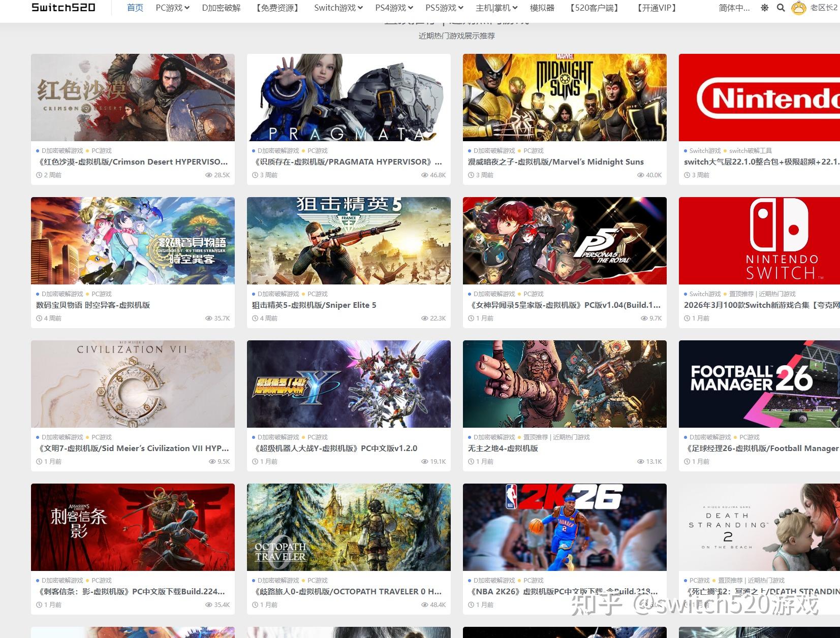Open the Crimson Desert thumbnail
The height and width of the screenshot is (638, 840).
click(133, 98)
